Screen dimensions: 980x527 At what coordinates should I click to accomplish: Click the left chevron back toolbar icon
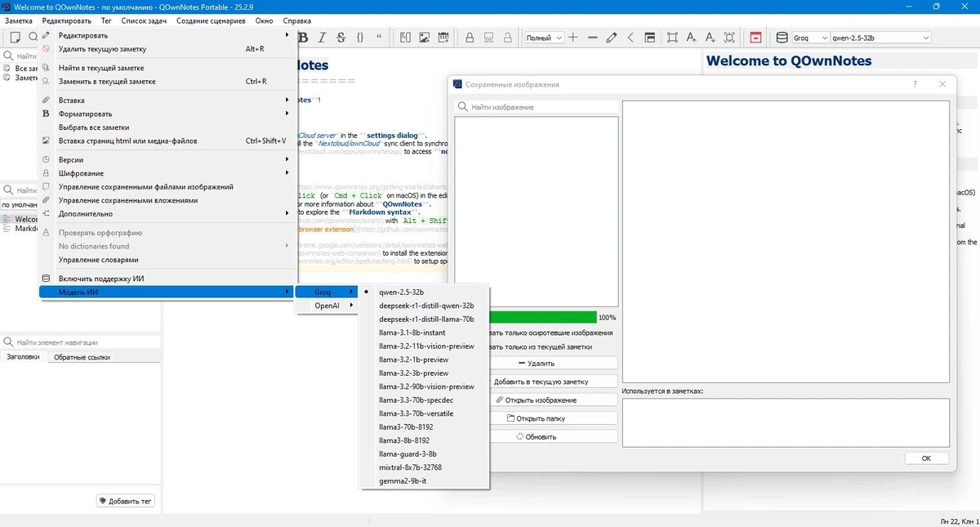(x=630, y=37)
